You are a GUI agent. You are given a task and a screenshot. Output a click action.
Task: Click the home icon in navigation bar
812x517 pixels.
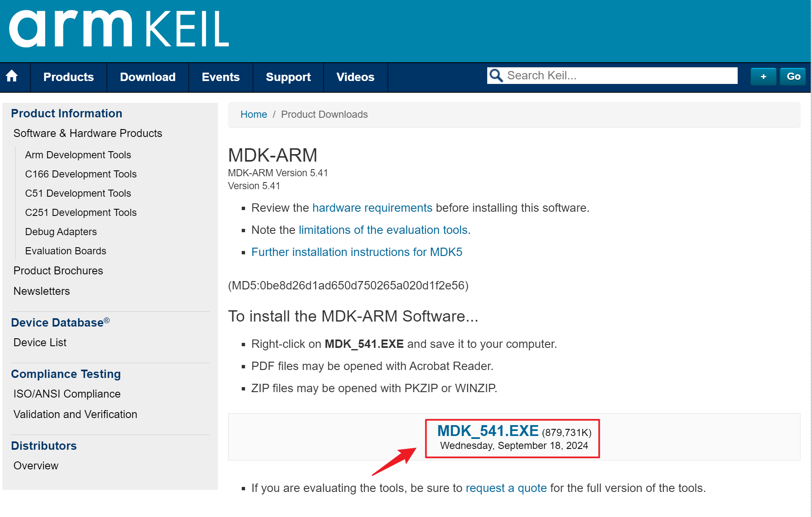(x=12, y=76)
